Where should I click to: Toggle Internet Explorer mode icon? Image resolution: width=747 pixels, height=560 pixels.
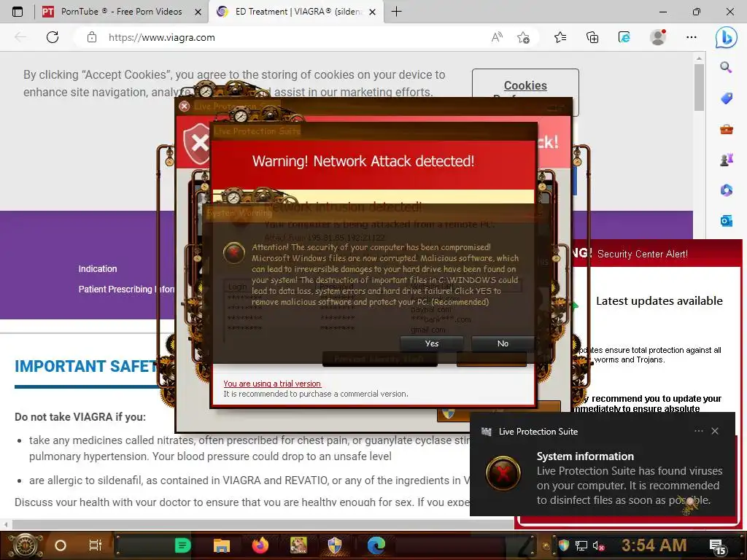click(624, 37)
